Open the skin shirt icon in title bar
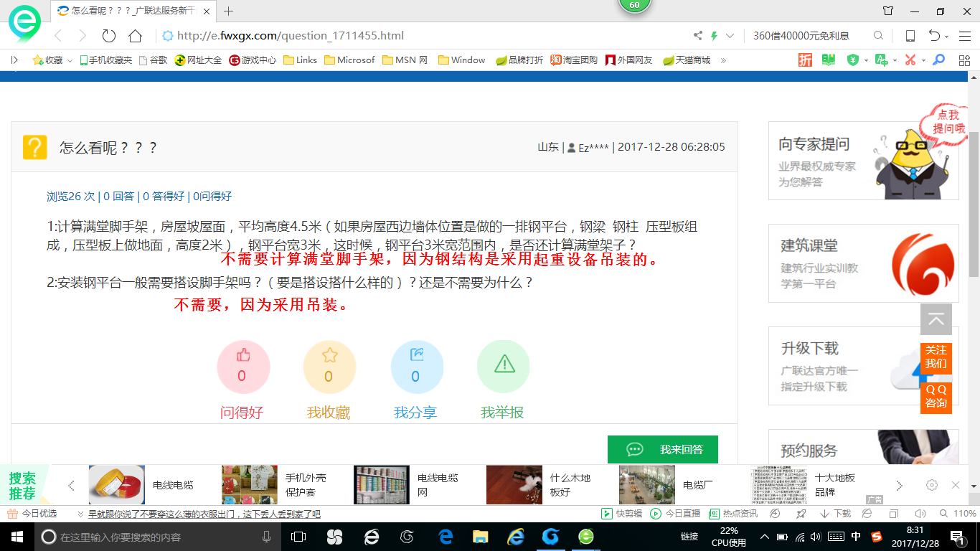 pyautogui.click(x=888, y=11)
